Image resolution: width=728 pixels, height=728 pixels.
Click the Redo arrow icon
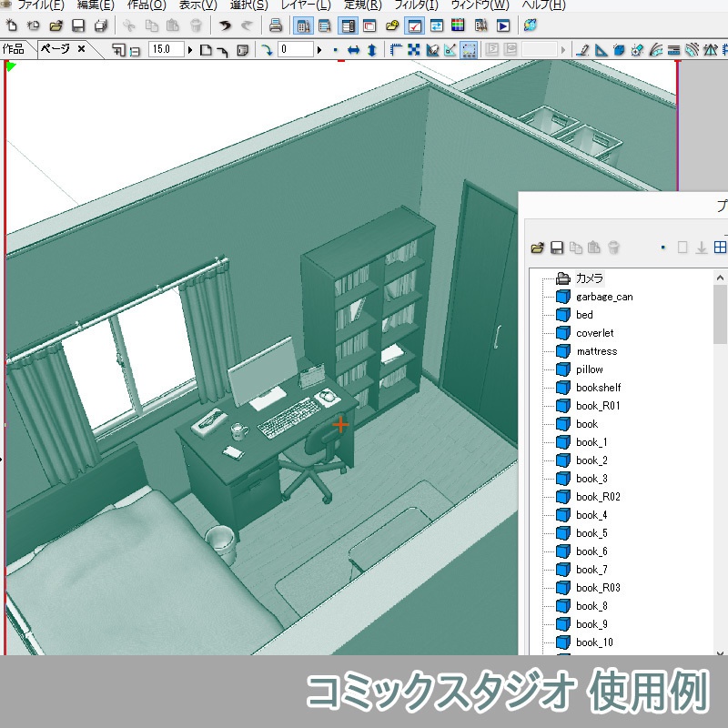246,28
